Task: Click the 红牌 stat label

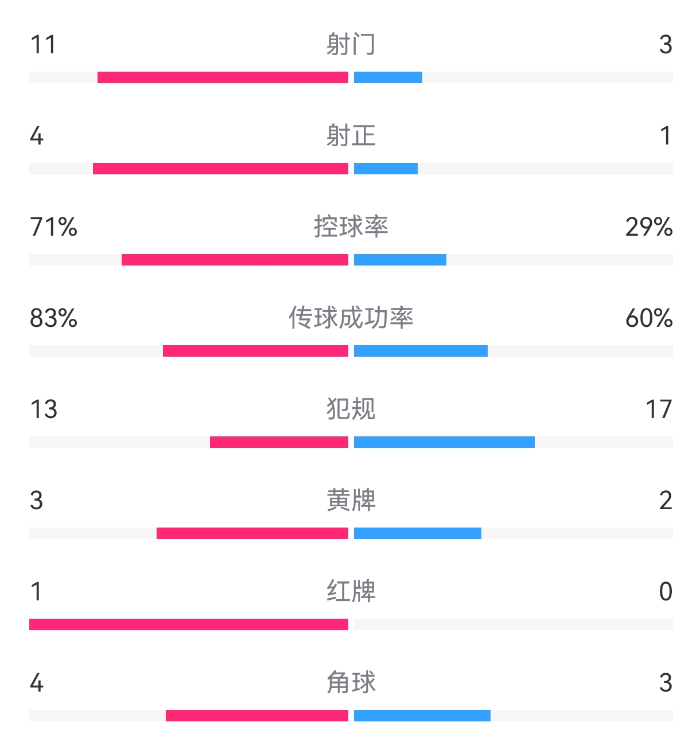Action: pos(351,592)
